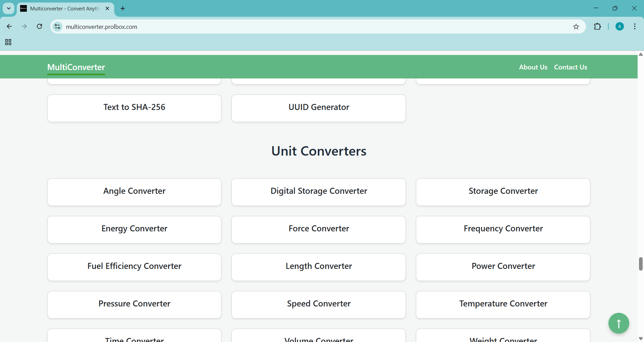Open the browser extensions puzzle icon
Viewport: 644px width, 342px height.
(597, 26)
